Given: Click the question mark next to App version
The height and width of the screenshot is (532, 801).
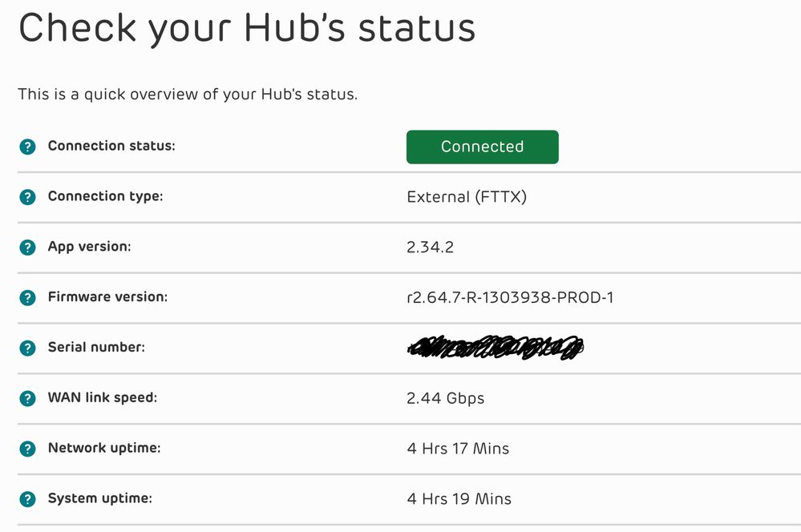Looking at the screenshot, I should coord(27,248).
